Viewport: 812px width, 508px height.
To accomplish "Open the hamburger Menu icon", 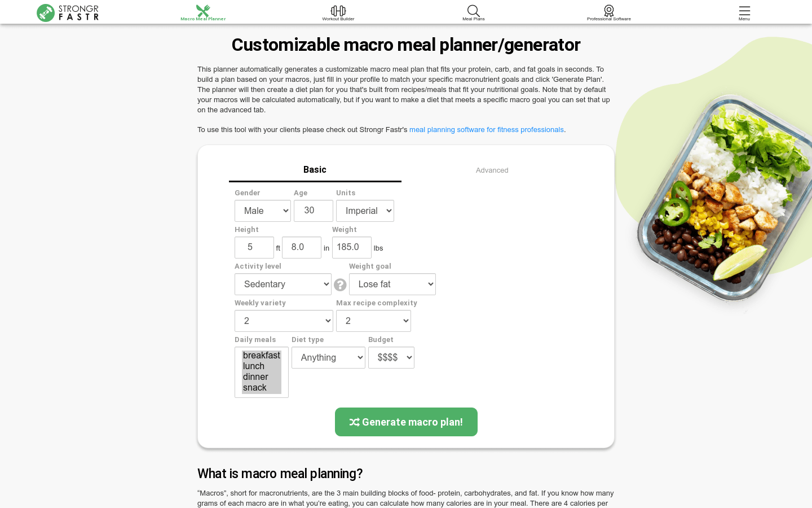I will 744,11.
